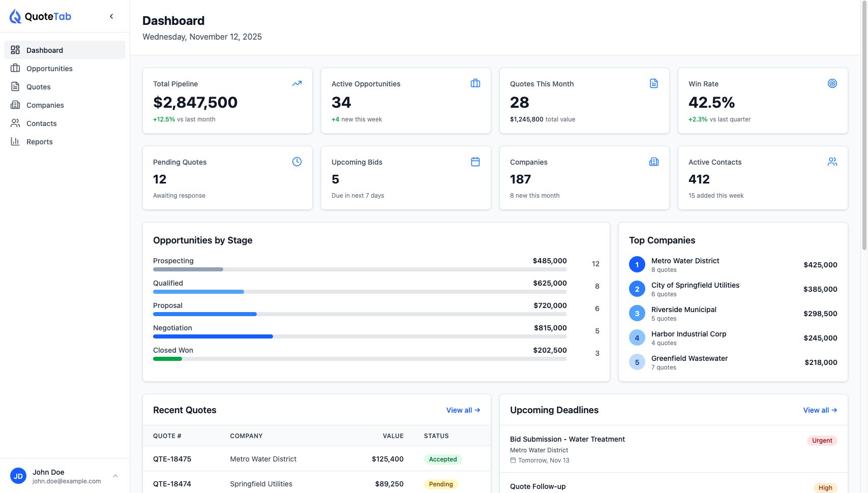The image size is (868, 493).
Task: Click the briefcase icon on Active Opportunities card
Action: click(475, 83)
